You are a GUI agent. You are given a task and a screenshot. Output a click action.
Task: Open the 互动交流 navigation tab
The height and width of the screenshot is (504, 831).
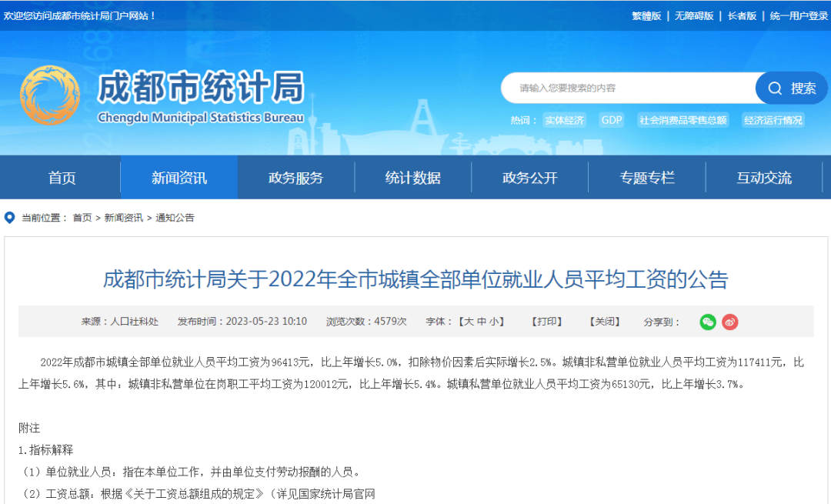[x=764, y=178]
